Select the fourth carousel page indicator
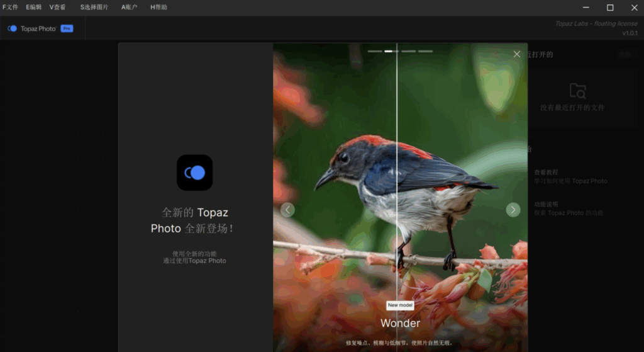Image resolution: width=644 pixels, height=352 pixels. (x=426, y=52)
